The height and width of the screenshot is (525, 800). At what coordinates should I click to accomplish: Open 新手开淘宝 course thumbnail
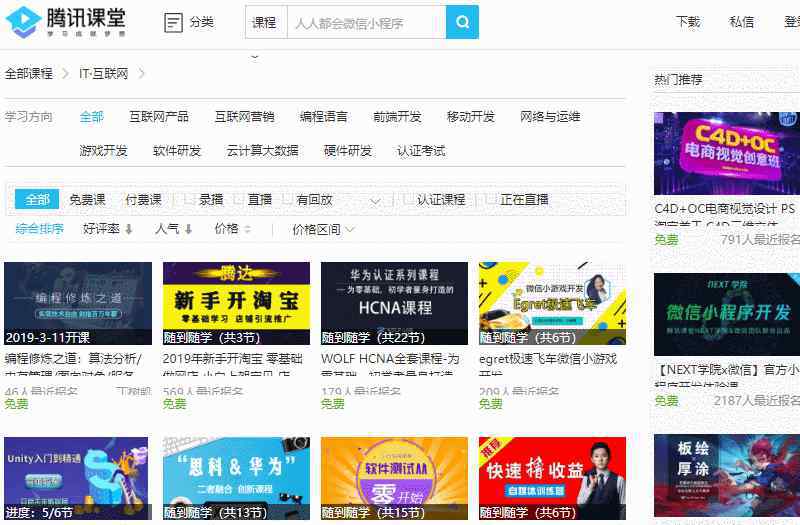click(x=236, y=304)
